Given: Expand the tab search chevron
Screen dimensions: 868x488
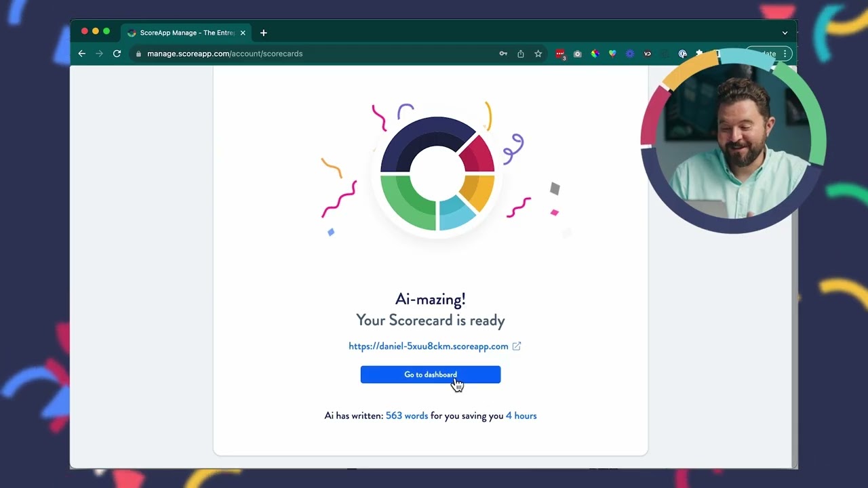Looking at the screenshot, I should point(785,33).
